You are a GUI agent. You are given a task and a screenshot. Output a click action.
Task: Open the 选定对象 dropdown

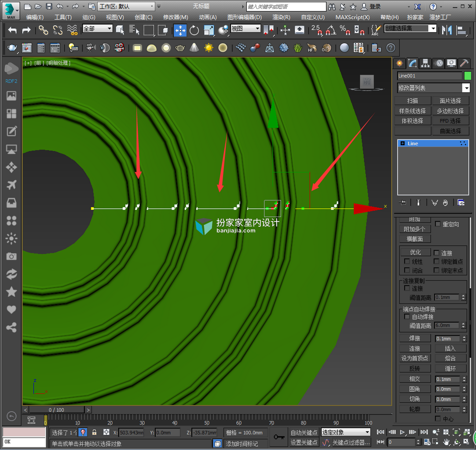tap(346, 432)
